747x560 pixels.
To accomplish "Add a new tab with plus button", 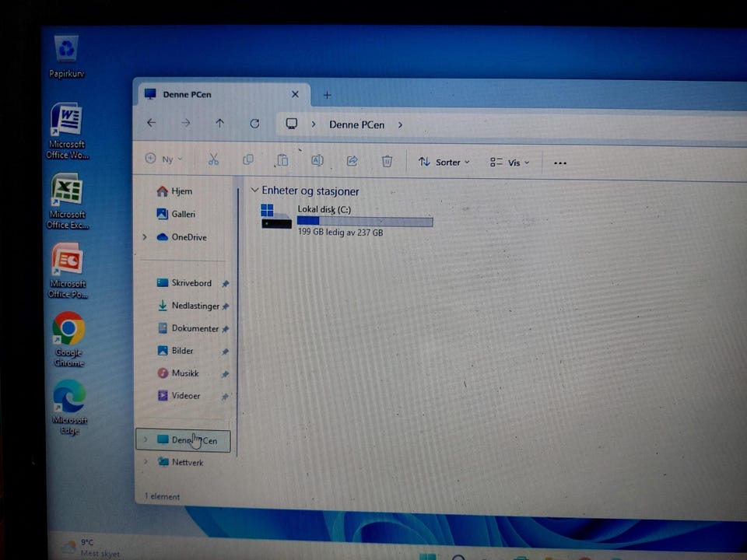I will point(328,95).
